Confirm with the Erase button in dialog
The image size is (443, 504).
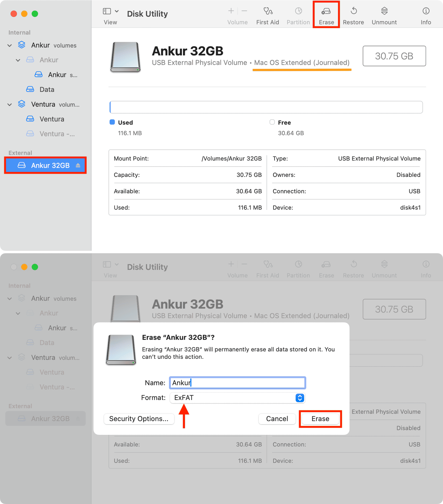320,419
